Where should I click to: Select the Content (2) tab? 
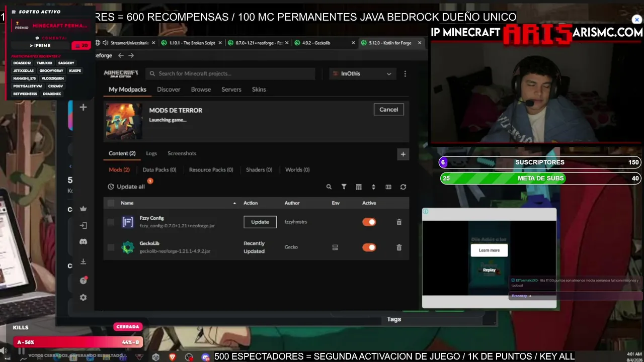click(x=122, y=153)
